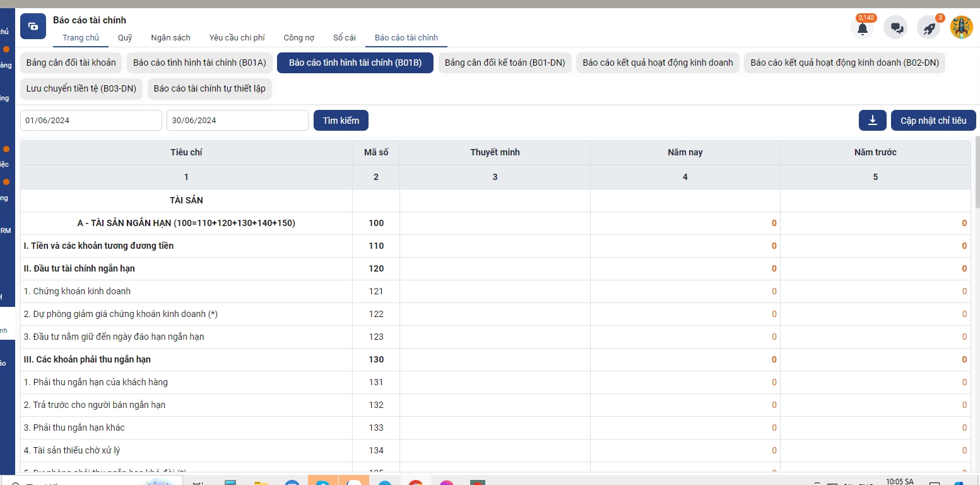Open the chat messages icon
The width and height of the screenshot is (980, 485).
(x=895, y=28)
